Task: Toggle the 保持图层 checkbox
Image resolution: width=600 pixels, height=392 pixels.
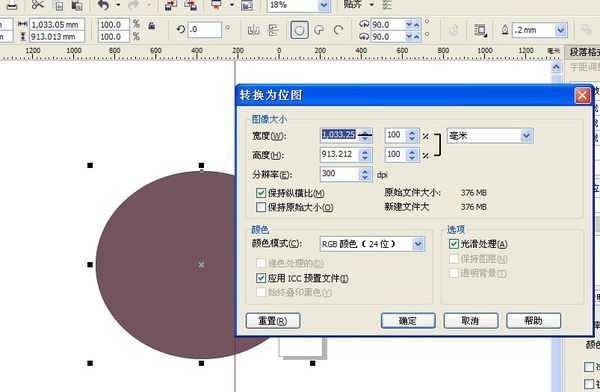Action: pyautogui.click(x=454, y=259)
